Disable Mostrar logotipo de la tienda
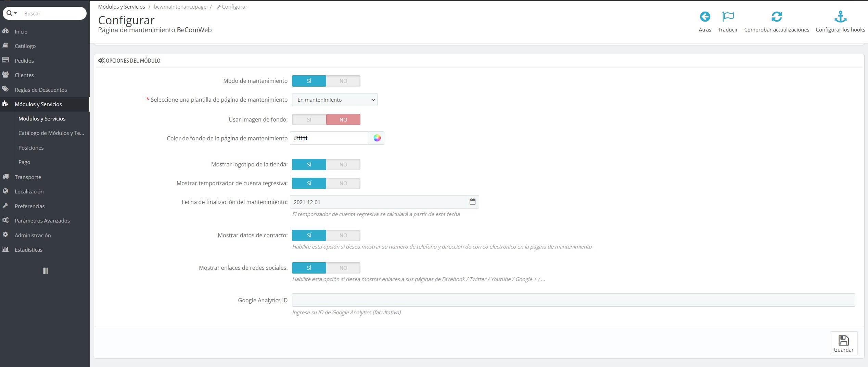This screenshot has height=367, width=868. point(343,164)
